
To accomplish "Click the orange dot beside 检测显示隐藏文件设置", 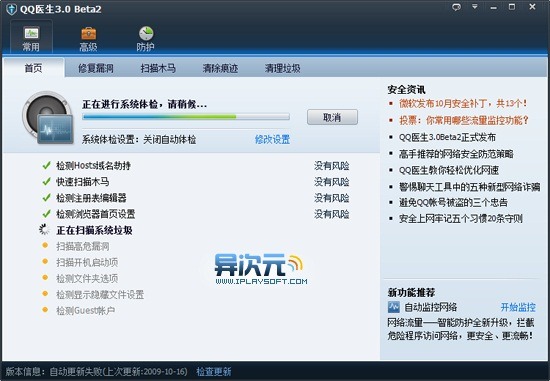I will coord(45,293).
